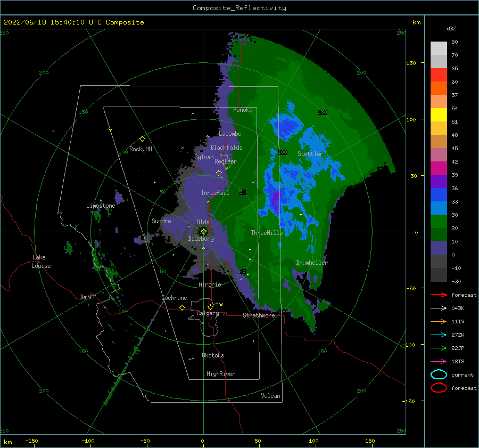The image size is (479, 448).
Task: Click the Banff label
Action: coord(88,297)
